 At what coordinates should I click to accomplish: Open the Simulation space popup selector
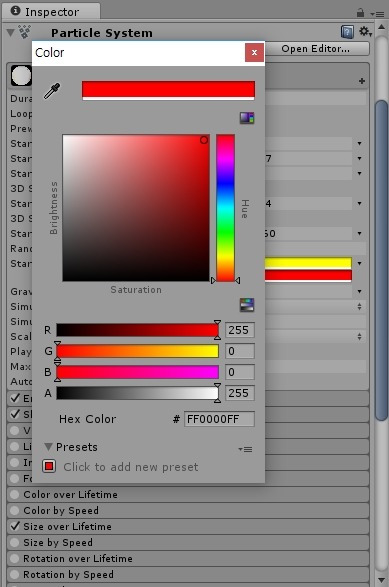[316, 307]
